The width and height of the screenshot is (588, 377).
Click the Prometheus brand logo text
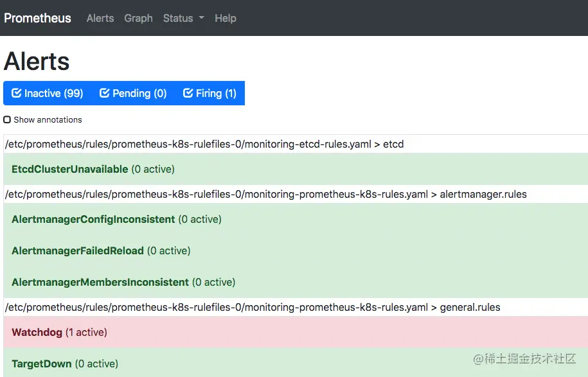tap(37, 18)
